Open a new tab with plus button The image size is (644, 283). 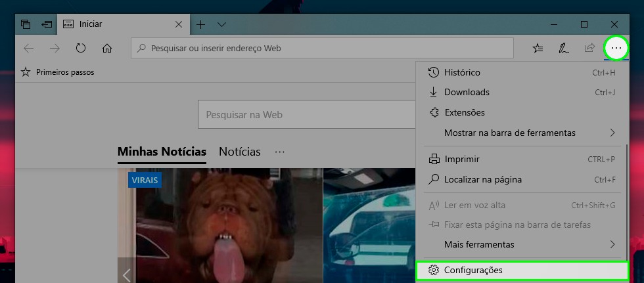tap(201, 24)
